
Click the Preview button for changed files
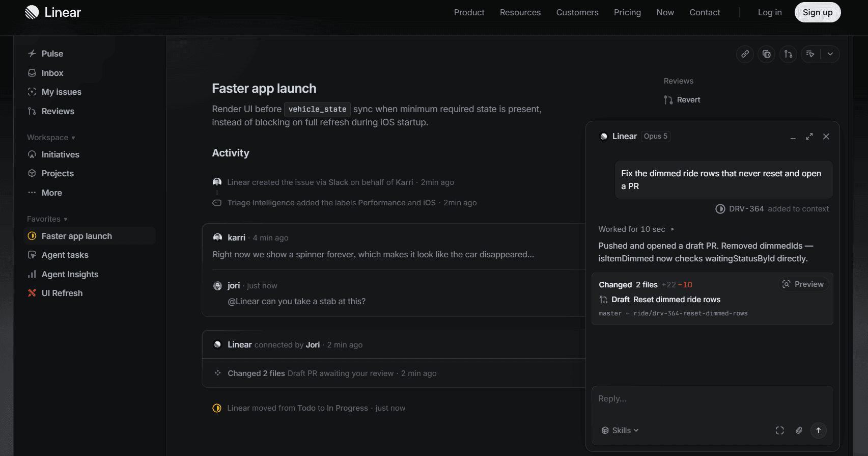point(803,284)
